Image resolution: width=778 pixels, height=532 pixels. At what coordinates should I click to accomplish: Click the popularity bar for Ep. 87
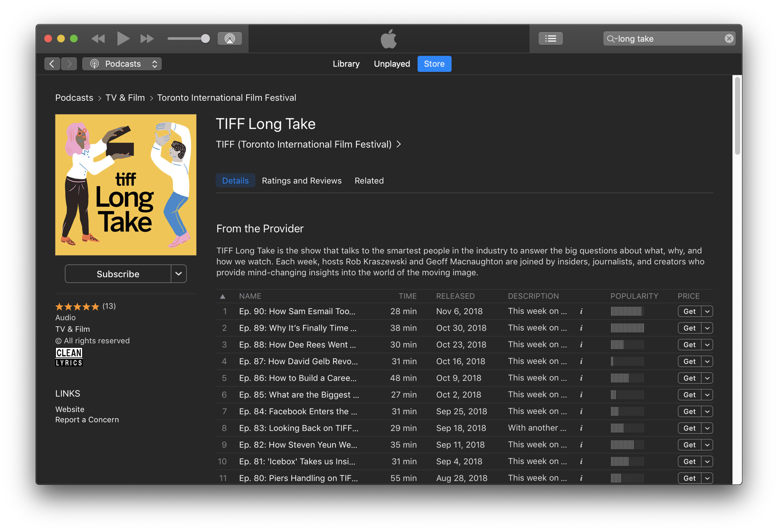pyautogui.click(x=627, y=361)
